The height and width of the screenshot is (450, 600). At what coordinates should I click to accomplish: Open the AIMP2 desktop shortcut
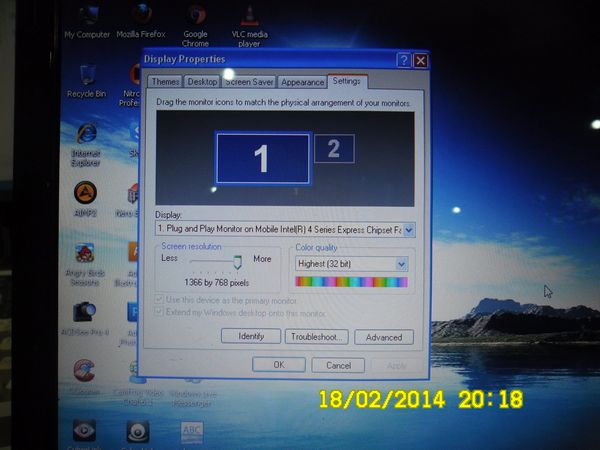pos(85,199)
